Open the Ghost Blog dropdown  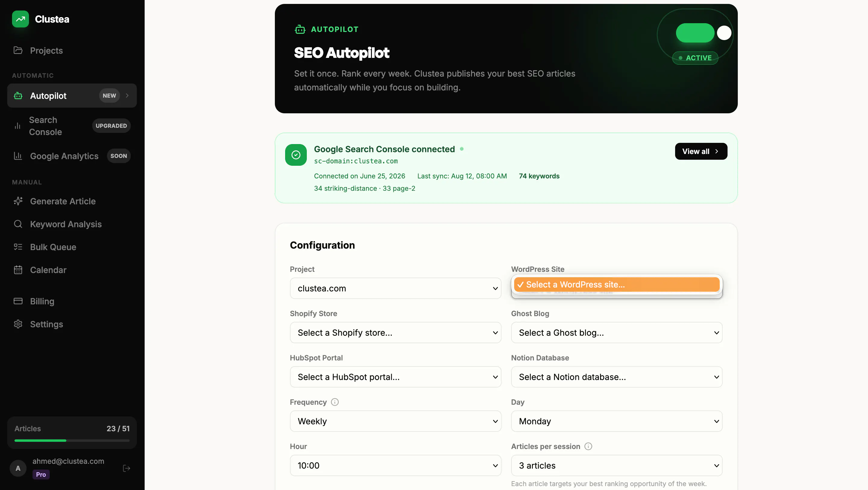(x=617, y=333)
